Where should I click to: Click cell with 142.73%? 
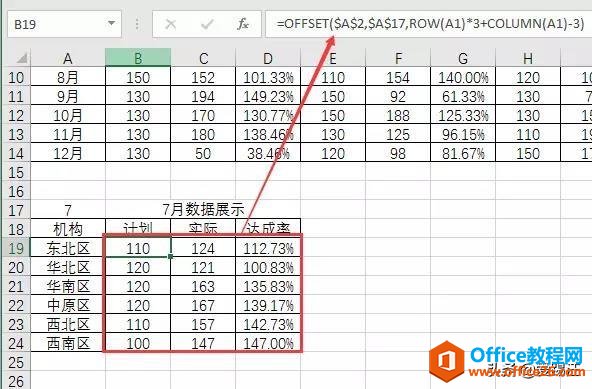point(268,324)
